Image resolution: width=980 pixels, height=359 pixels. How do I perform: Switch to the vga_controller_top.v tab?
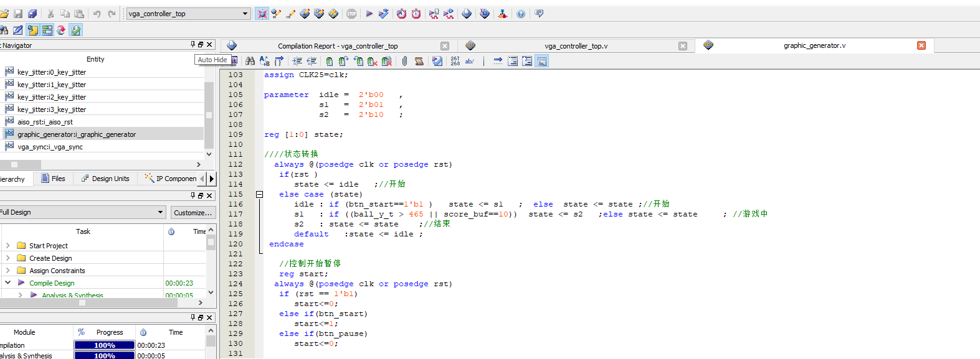tap(576, 46)
